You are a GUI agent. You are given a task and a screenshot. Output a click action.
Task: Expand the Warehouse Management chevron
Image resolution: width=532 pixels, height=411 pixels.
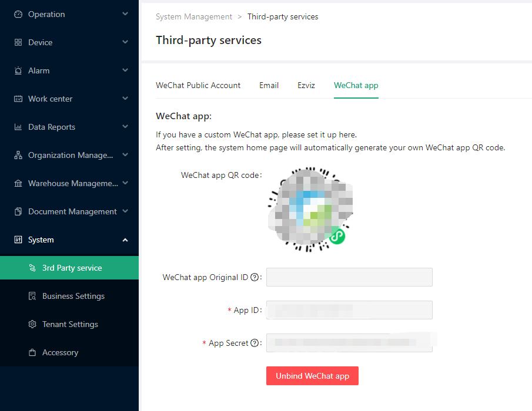coord(125,183)
